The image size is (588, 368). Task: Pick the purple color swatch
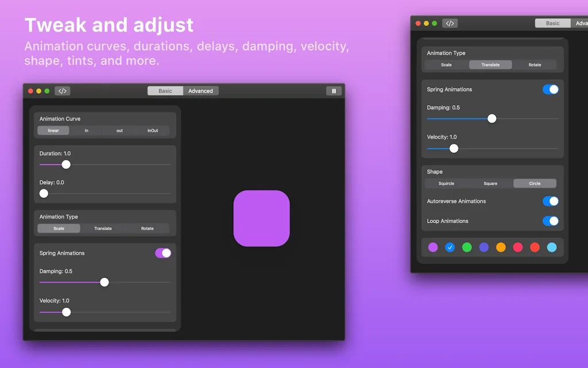click(433, 247)
